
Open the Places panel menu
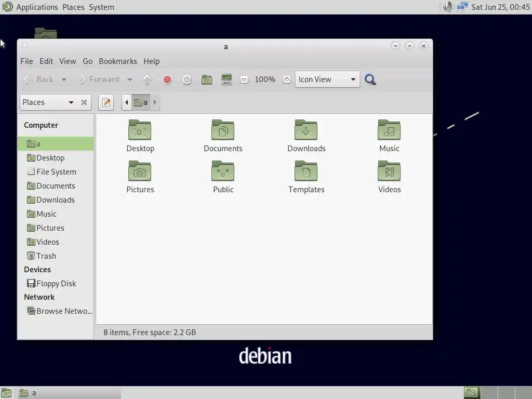click(73, 7)
